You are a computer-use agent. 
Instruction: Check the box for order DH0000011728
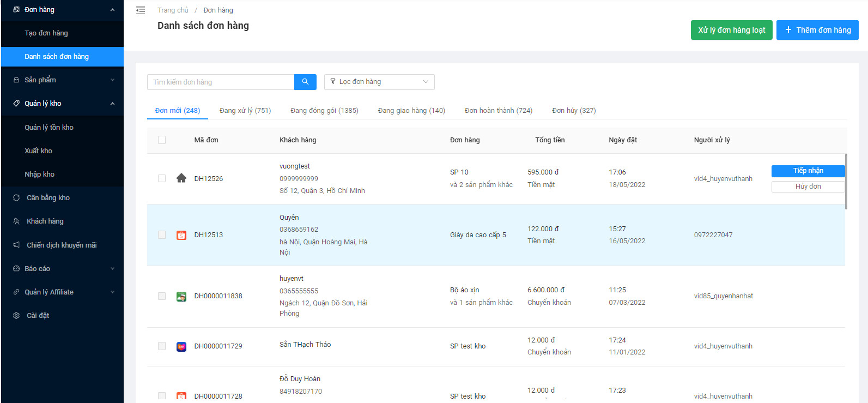click(x=162, y=396)
